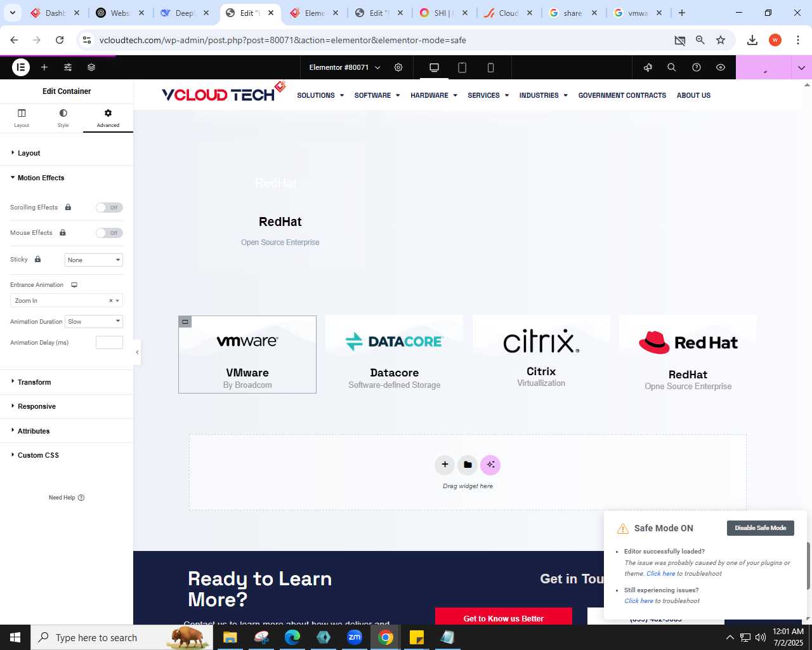Collapse the Motion Effects section
The height and width of the screenshot is (650, 812).
tap(67, 178)
